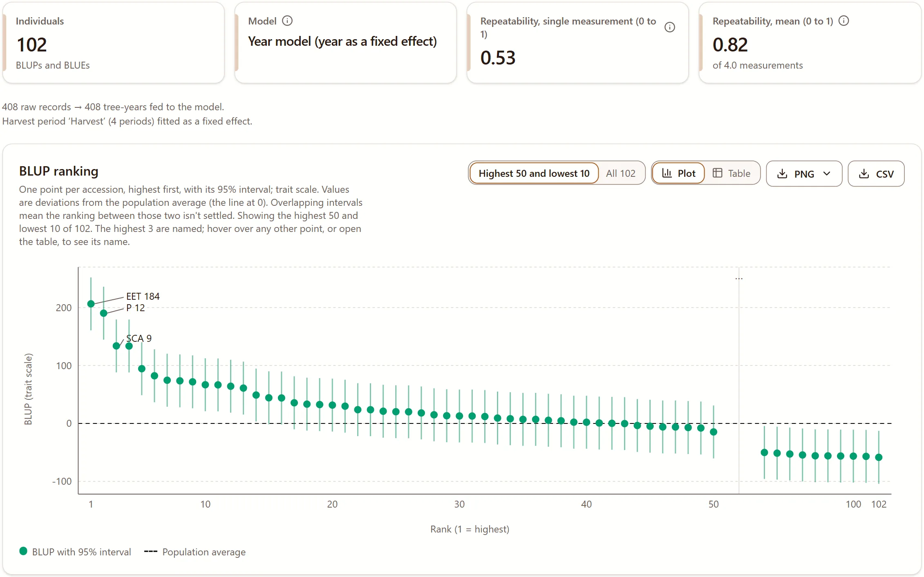Click the axis break ellipsis marker
This screenshot has height=577, width=924.
739,278
